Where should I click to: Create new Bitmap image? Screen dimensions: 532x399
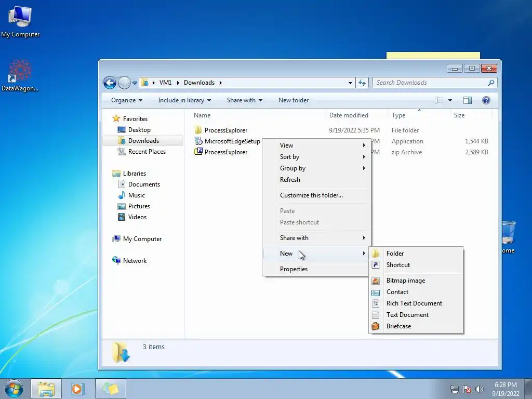tap(416, 281)
